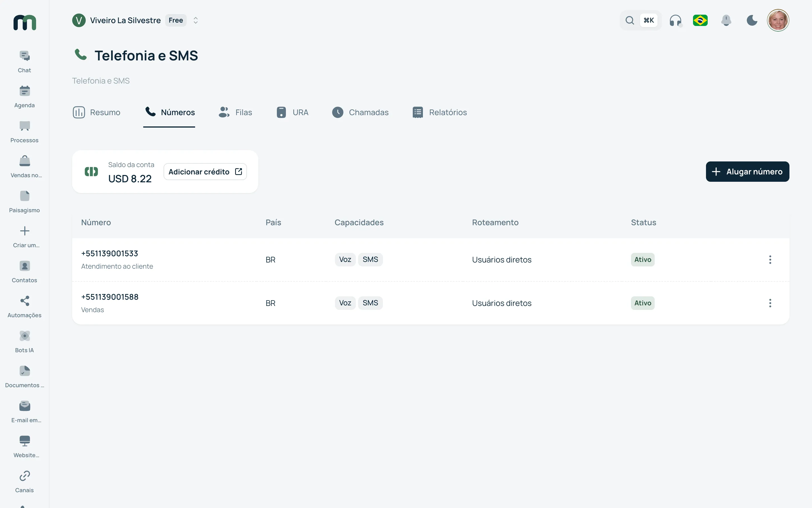The image size is (812, 508).
Task: Switch to the Filas tab
Action: [x=235, y=112]
